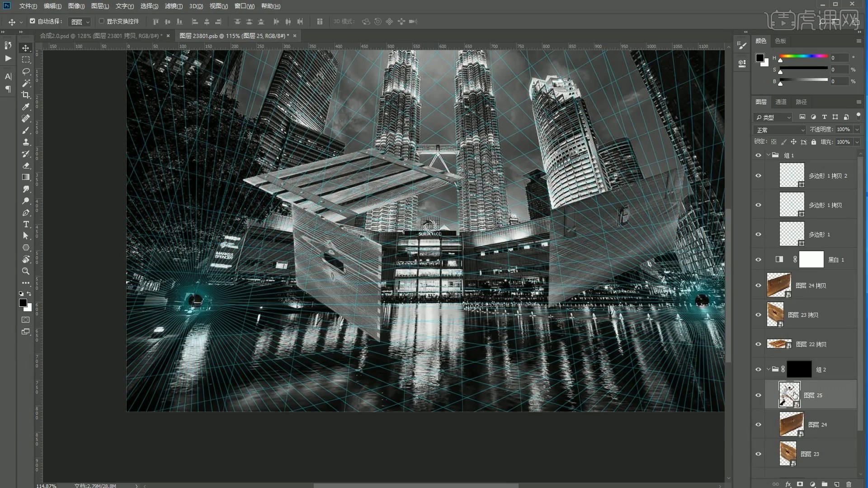Select the Gradient tool
This screenshot has height=488, width=868.
pos(26,177)
